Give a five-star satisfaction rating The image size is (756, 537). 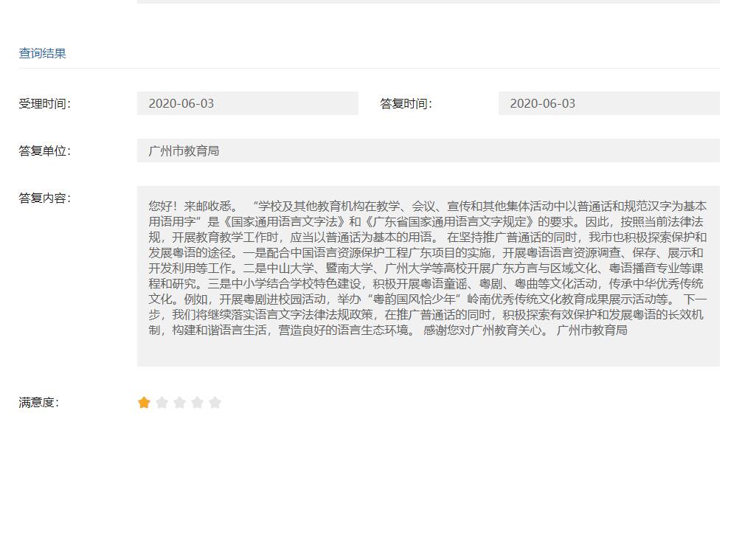(215, 402)
